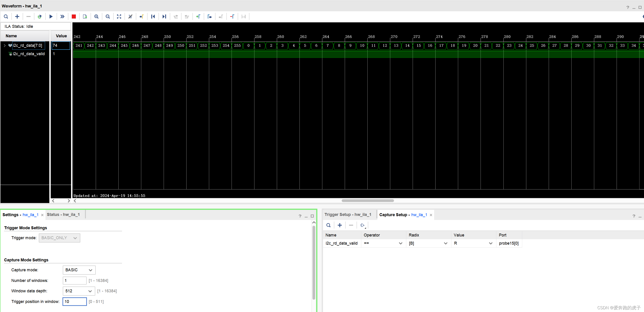
Task: Go to waveform end time
Action: click(x=164, y=17)
